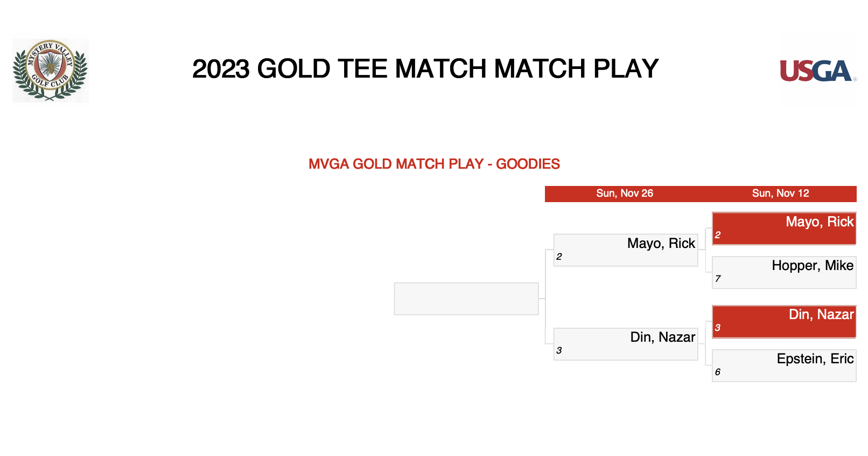Select the Epstein, Eric bracket box

(784, 365)
